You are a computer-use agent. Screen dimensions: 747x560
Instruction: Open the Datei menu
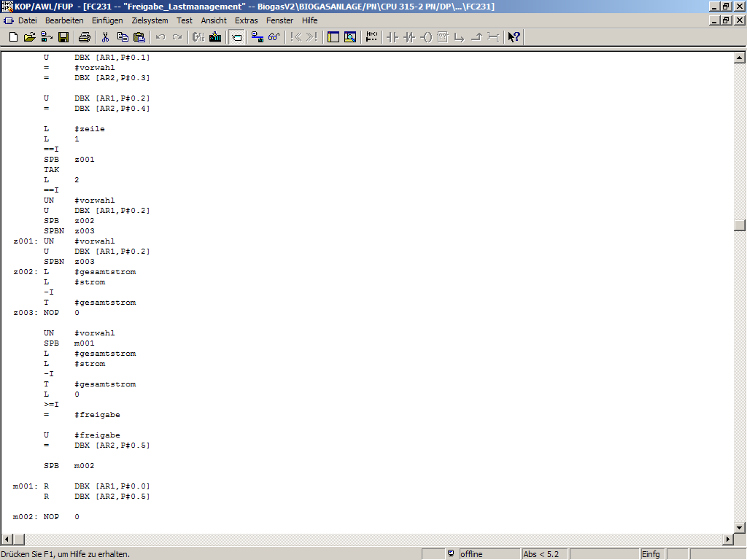pos(28,20)
